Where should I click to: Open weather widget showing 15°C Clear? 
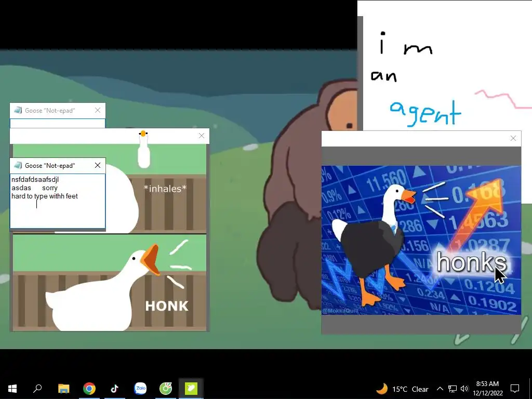402,389
